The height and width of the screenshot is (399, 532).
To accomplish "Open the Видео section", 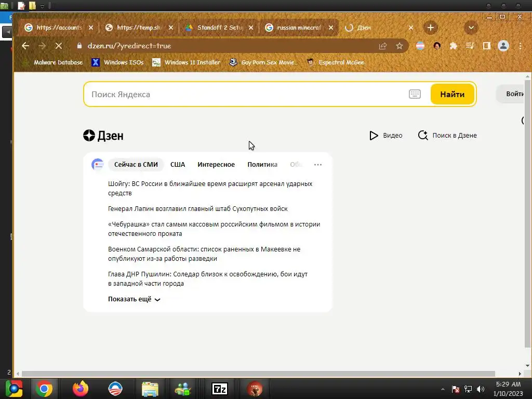I will point(386,136).
